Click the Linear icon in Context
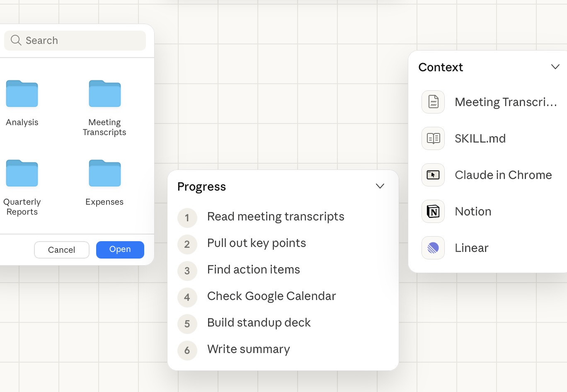Screen dimensions: 567x392 tap(433, 248)
